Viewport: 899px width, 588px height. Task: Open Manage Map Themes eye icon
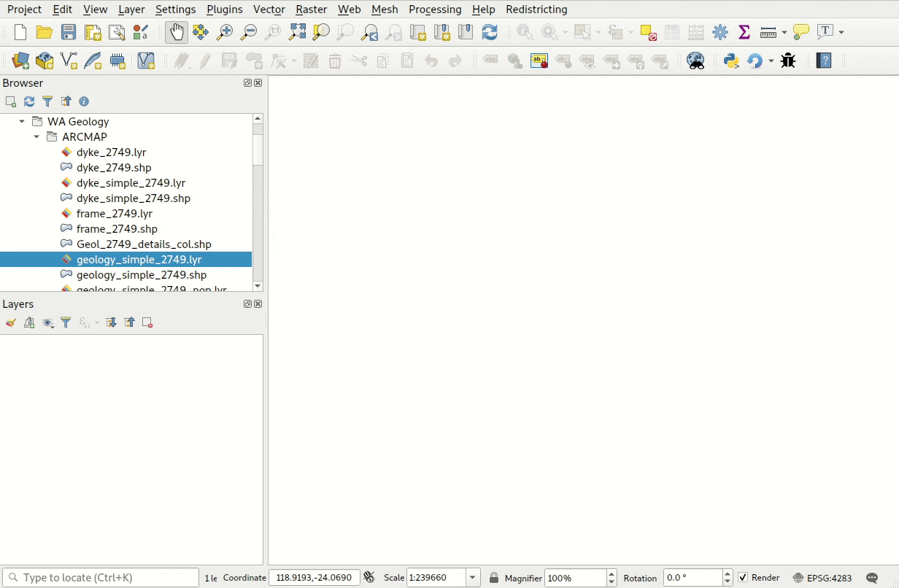coord(48,322)
